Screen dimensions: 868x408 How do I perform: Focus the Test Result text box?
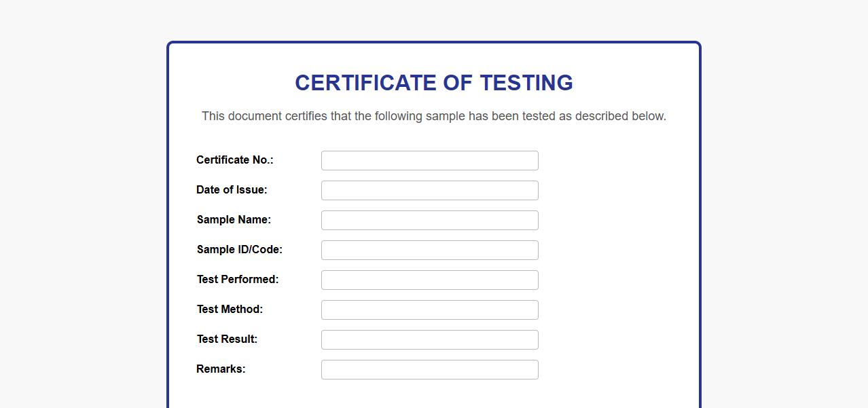429,340
